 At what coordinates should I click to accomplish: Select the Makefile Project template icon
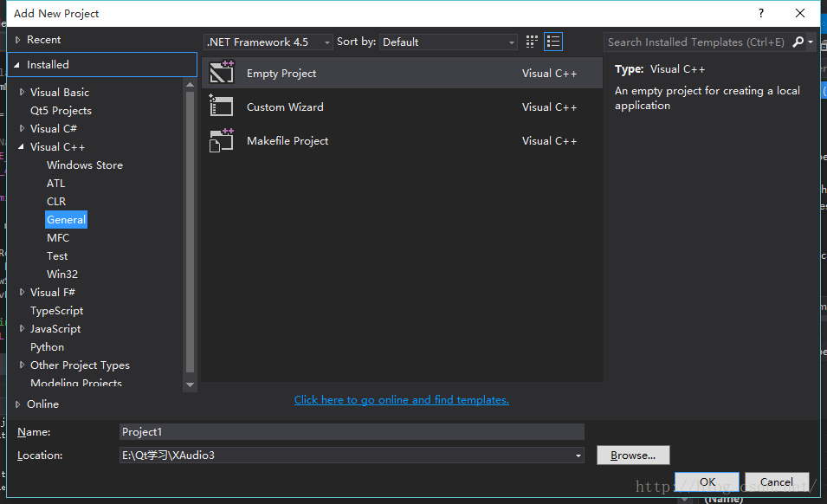222,140
